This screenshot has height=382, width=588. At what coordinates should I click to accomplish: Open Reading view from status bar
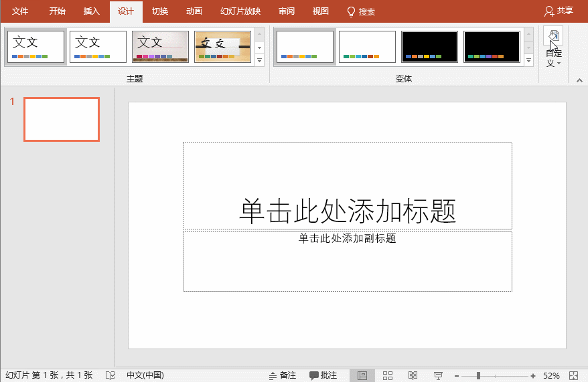tap(413, 375)
